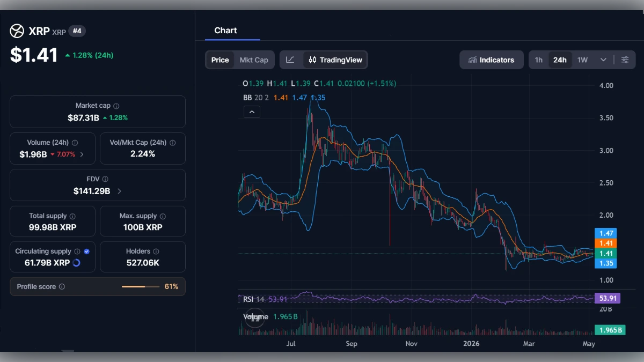Expand the more-intervals dropdown chevron

point(603,60)
